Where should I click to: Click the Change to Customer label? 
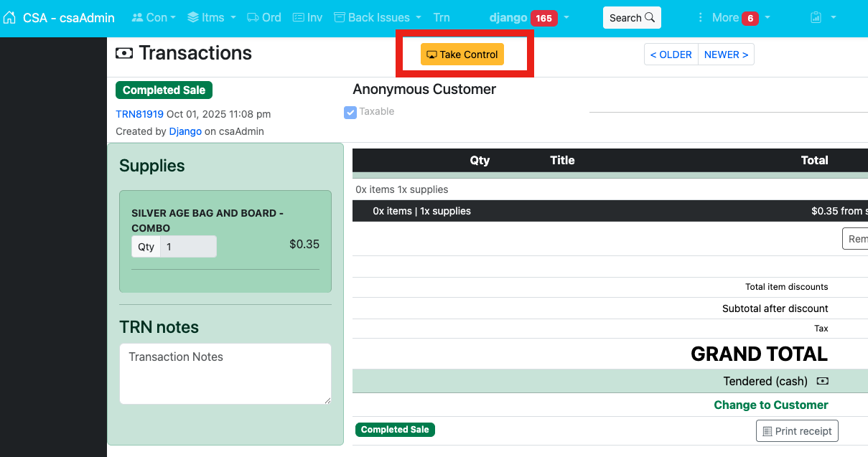pos(771,405)
